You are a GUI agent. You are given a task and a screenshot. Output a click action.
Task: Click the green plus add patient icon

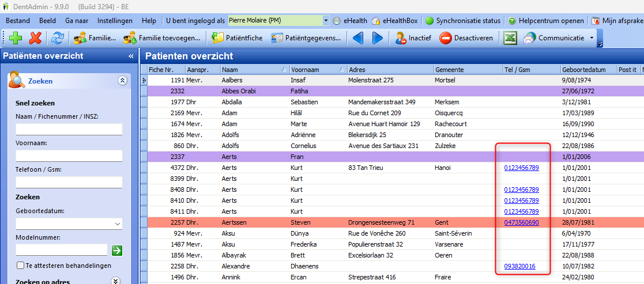[16, 38]
